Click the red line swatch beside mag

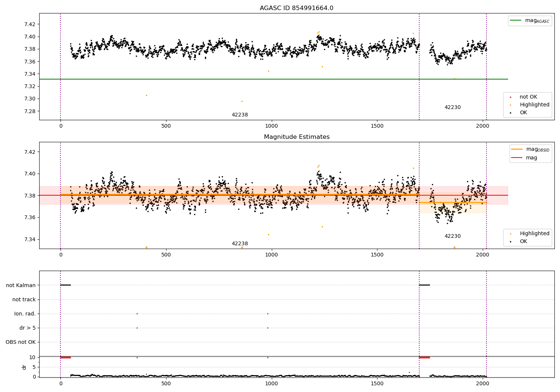pos(517,158)
